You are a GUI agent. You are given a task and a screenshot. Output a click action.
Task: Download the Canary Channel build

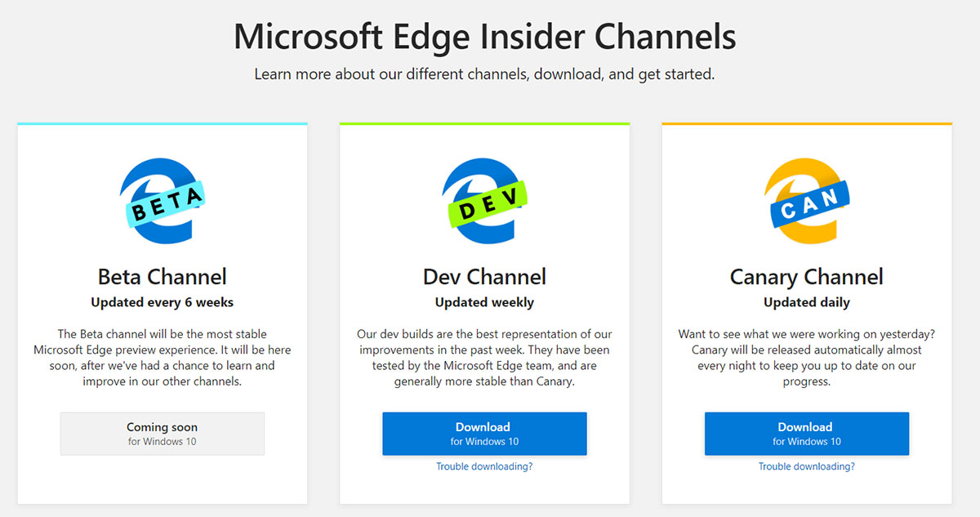807,434
